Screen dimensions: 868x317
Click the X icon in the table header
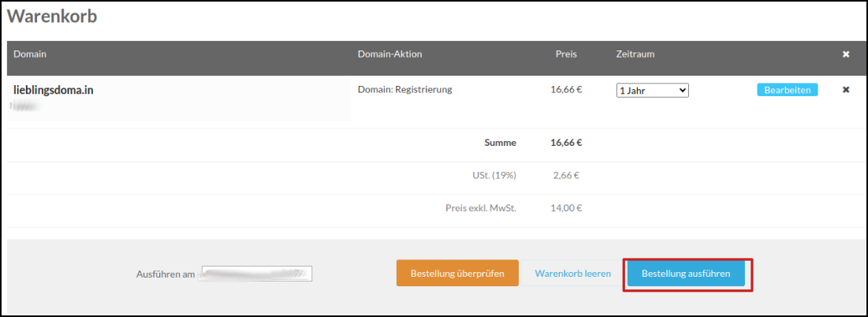846,54
